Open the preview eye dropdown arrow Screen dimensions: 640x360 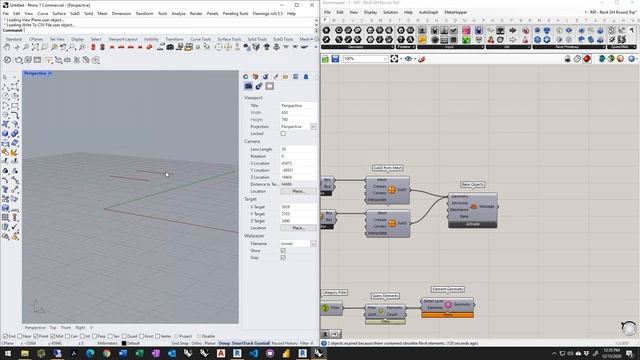(x=415, y=59)
